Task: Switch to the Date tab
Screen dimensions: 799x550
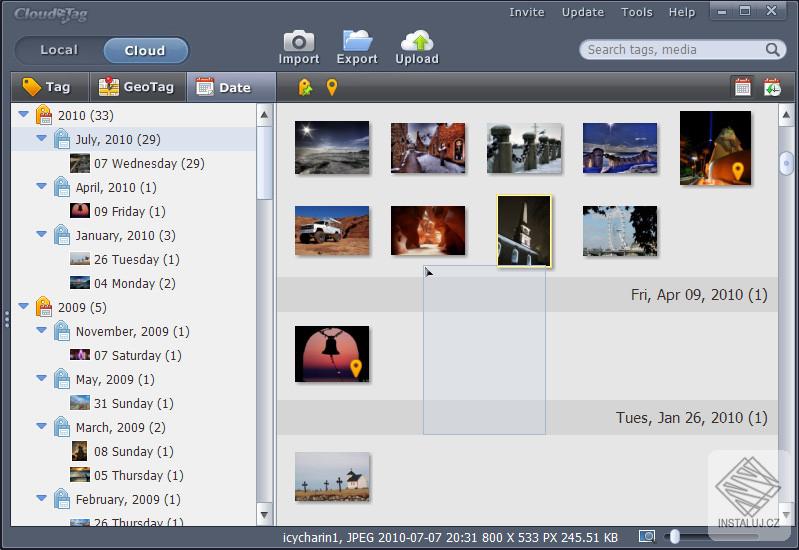Action: (231, 87)
